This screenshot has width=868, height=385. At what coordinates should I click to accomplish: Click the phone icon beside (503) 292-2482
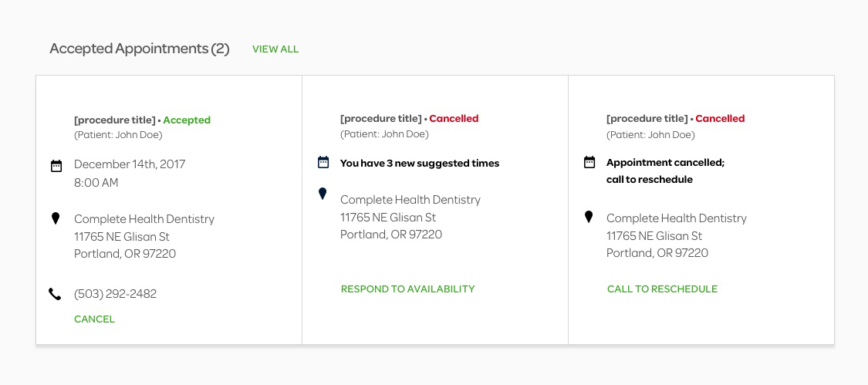click(x=55, y=294)
